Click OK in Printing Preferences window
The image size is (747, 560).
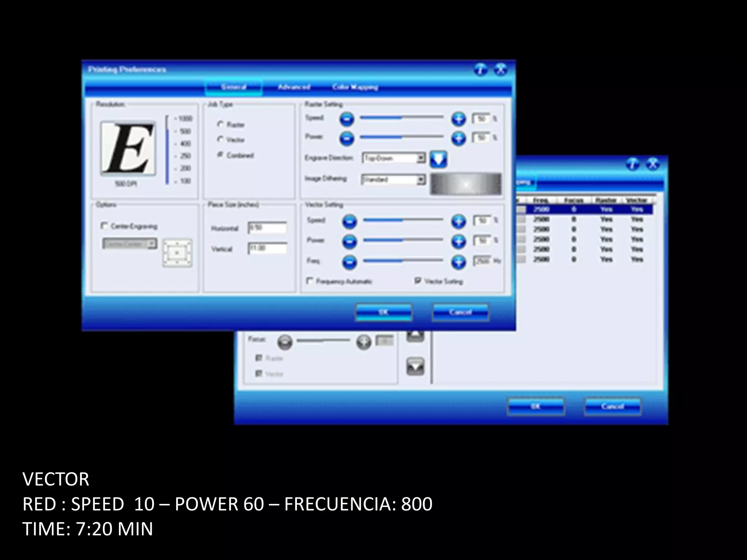tap(384, 312)
